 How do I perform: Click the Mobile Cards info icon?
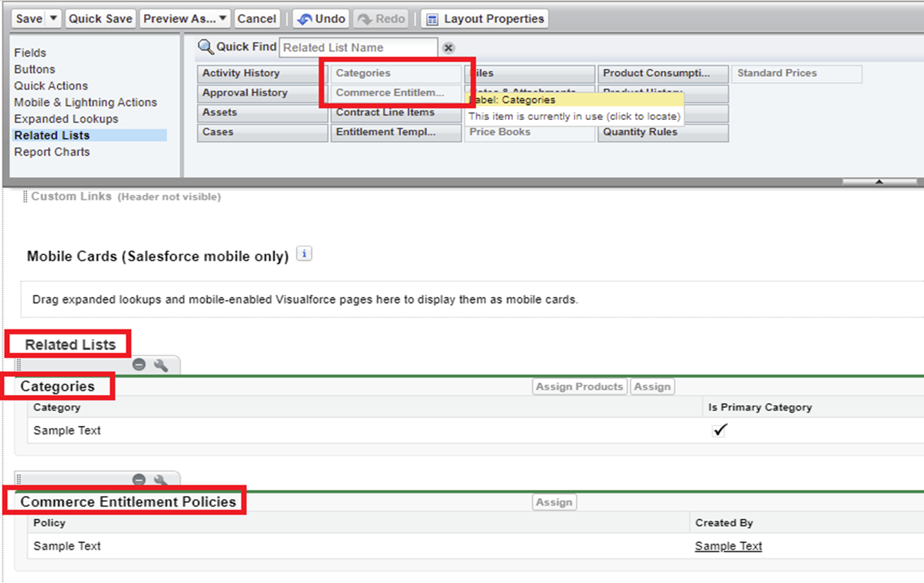tap(304, 254)
